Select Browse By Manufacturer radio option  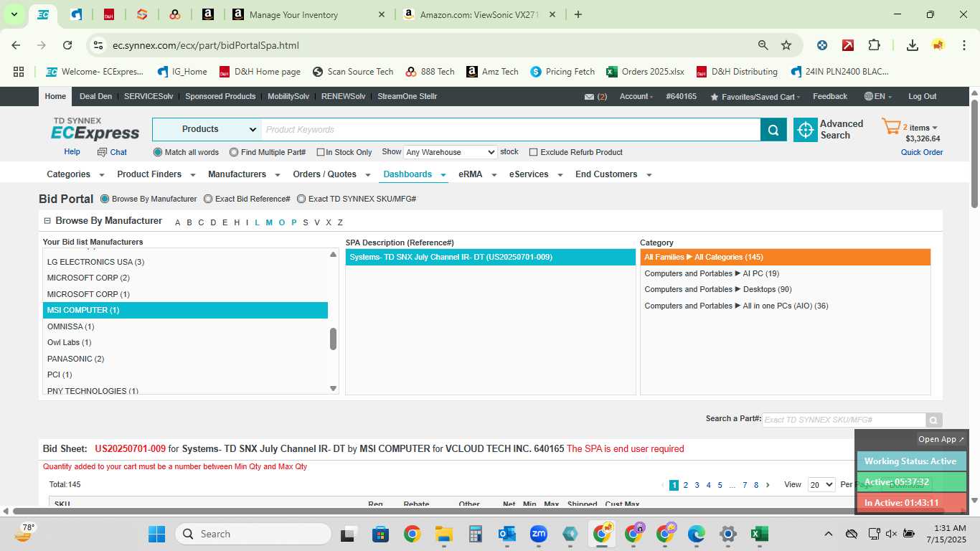pos(105,199)
